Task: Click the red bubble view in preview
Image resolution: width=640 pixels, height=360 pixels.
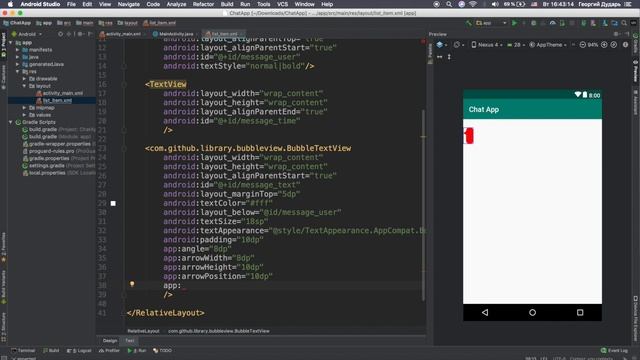Action: point(469,136)
